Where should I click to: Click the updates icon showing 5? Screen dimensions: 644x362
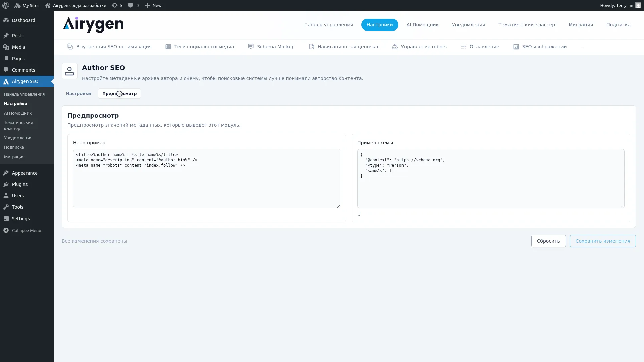click(117, 5)
